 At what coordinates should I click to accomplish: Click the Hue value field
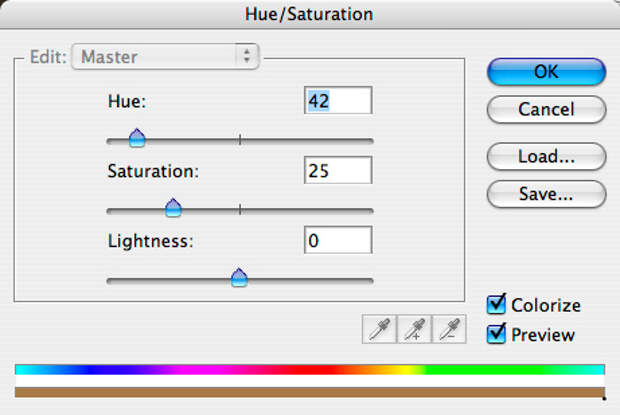click(x=338, y=100)
